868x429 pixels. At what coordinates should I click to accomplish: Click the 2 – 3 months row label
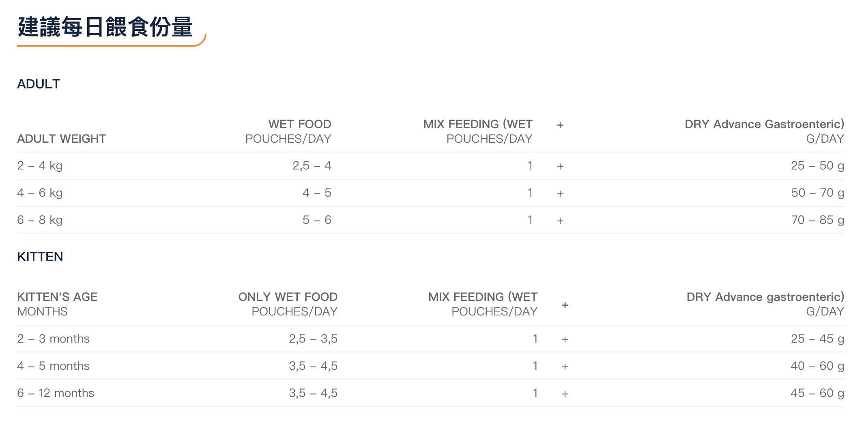(53, 339)
